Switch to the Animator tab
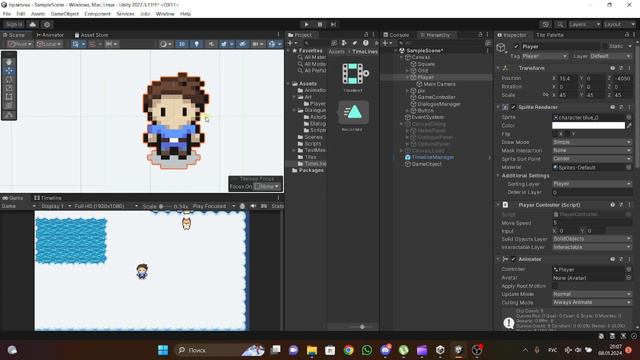The height and width of the screenshot is (360, 640). click(50, 35)
